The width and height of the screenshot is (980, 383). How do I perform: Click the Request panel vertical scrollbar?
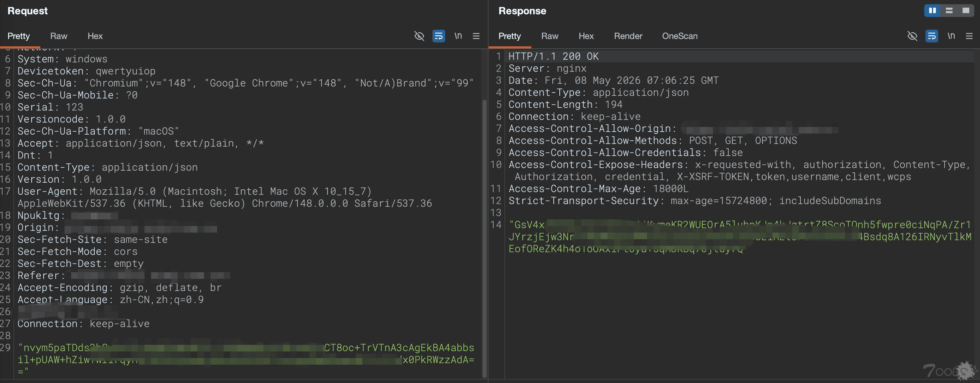484,238
